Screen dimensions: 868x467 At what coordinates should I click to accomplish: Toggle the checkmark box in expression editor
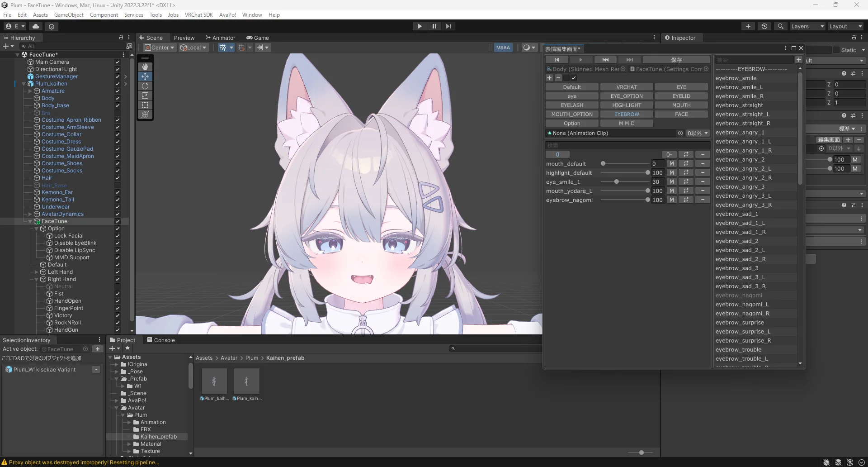pos(574,78)
